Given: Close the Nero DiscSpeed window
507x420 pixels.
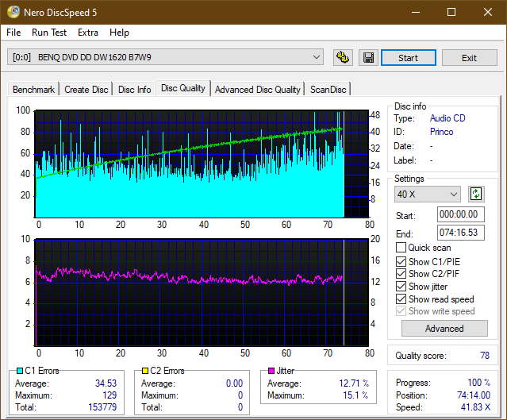Looking at the screenshot, I should (488, 12).
